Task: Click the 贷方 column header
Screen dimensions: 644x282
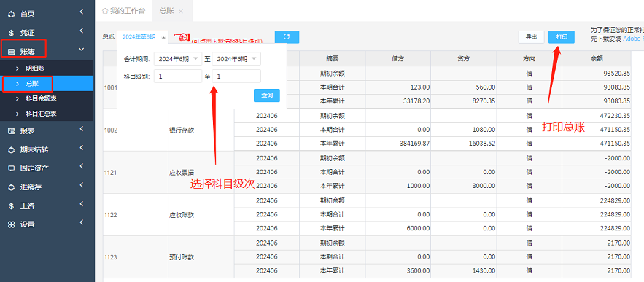Action: point(464,59)
